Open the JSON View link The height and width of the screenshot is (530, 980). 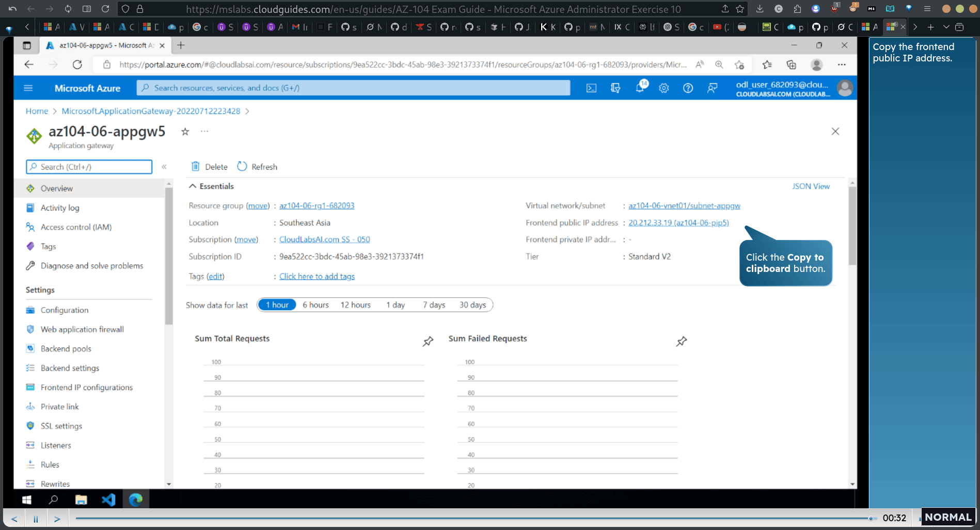click(x=811, y=186)
